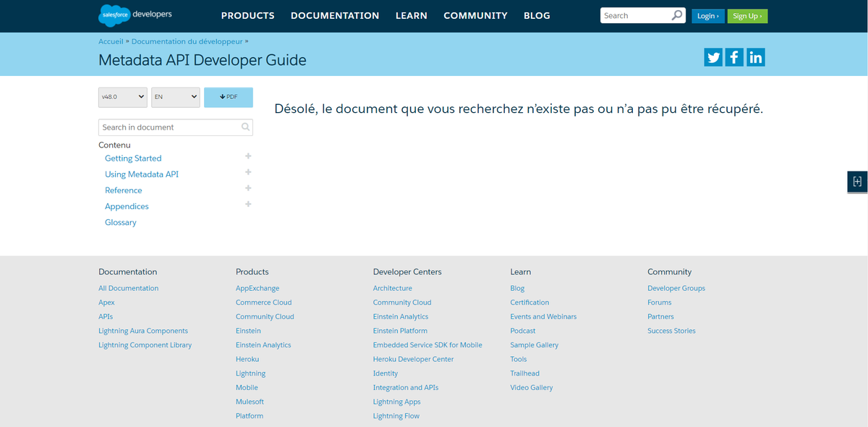Open Certification footer link
Viewport: 868px width, 427px height.
click(x=529, y=303)
